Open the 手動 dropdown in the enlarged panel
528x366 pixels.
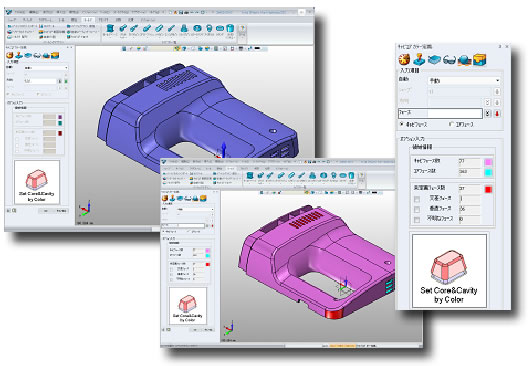tap(464, 81)
